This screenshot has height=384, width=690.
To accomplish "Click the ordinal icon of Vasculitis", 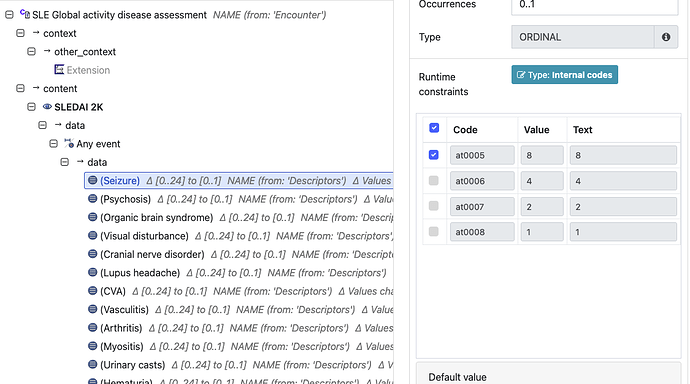I will coord(92,309).
